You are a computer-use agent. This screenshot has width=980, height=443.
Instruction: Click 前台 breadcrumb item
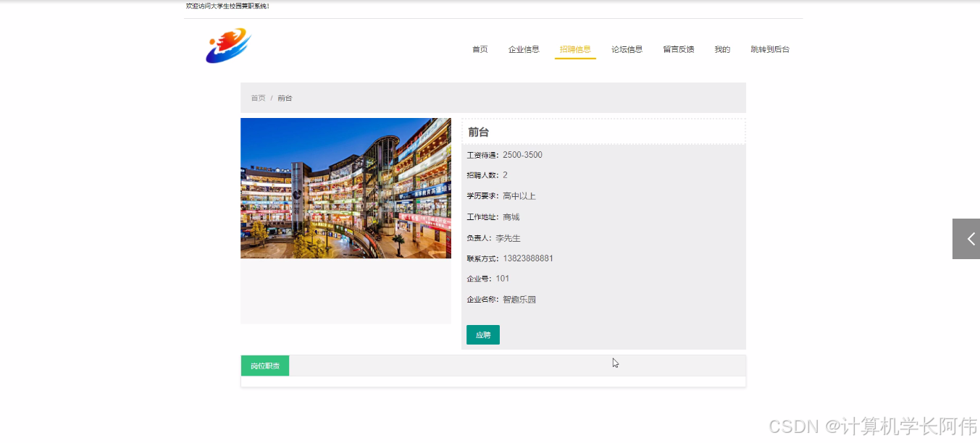click(285, 98)
